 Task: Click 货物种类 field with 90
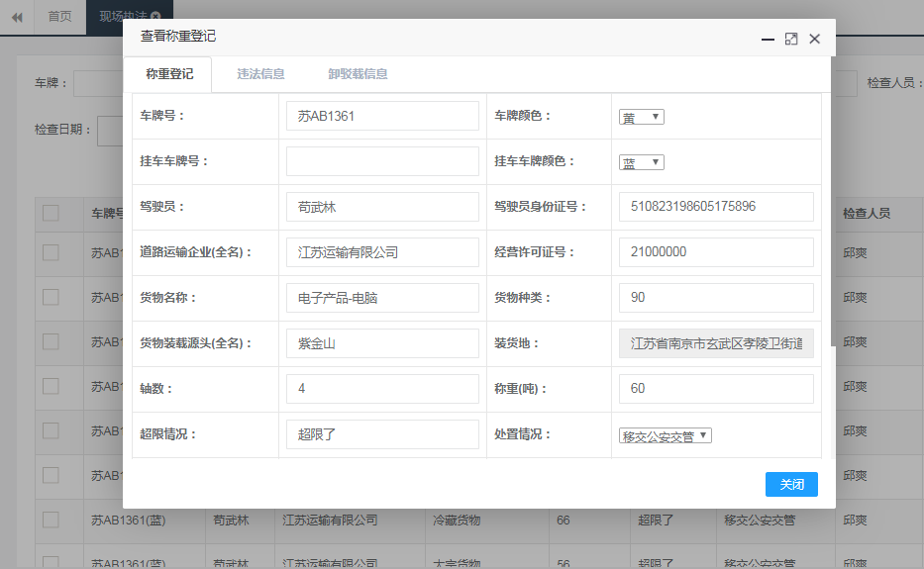click(x=716, y=298)
